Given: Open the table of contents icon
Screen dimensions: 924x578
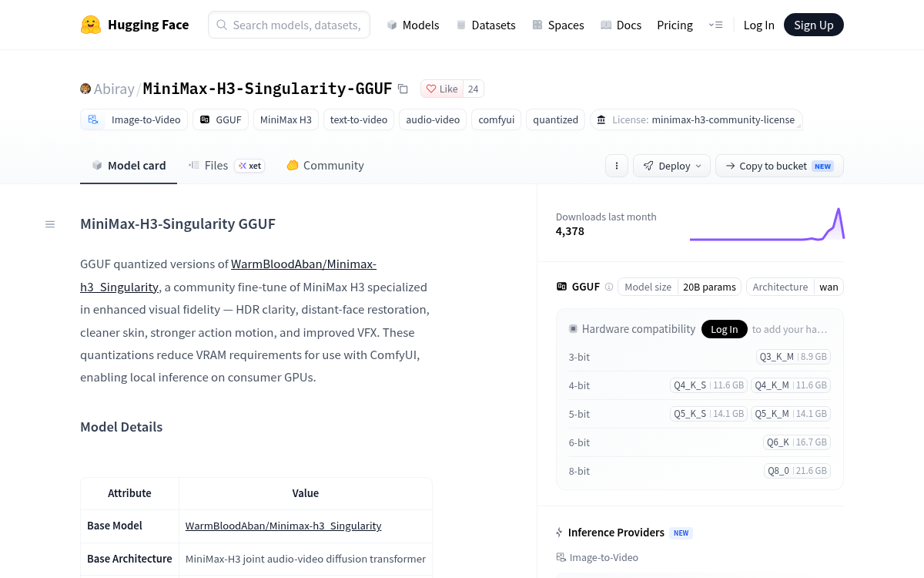Looking at the screenshot, I should [x=50, y=224].
